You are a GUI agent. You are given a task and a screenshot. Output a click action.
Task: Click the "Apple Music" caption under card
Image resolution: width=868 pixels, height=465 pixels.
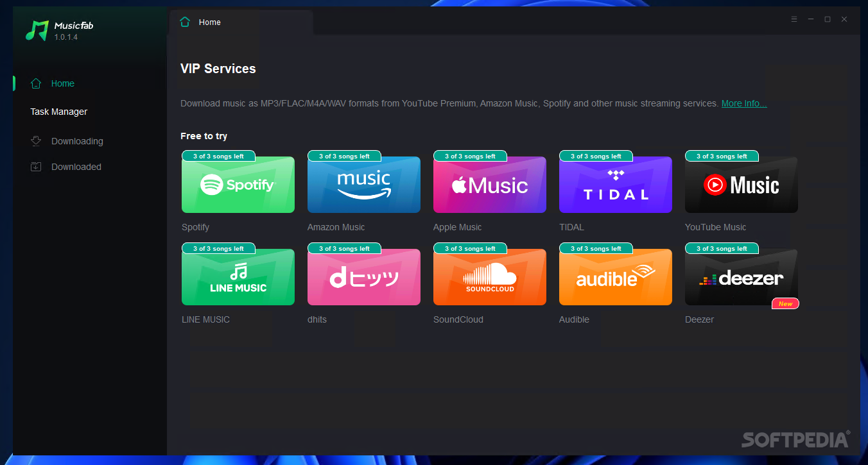click(x=457, y=227)
